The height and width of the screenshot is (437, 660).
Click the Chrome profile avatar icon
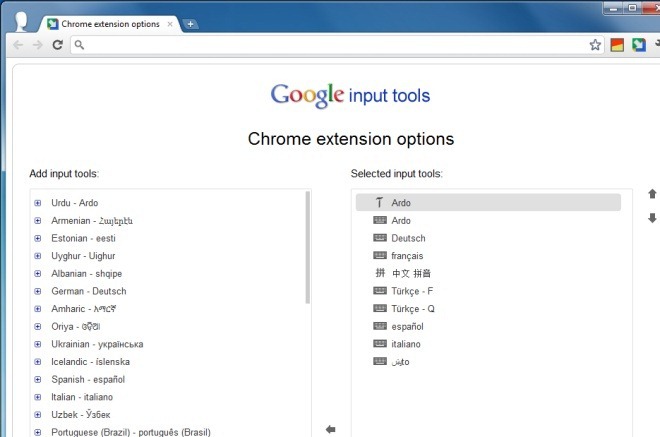21,22
